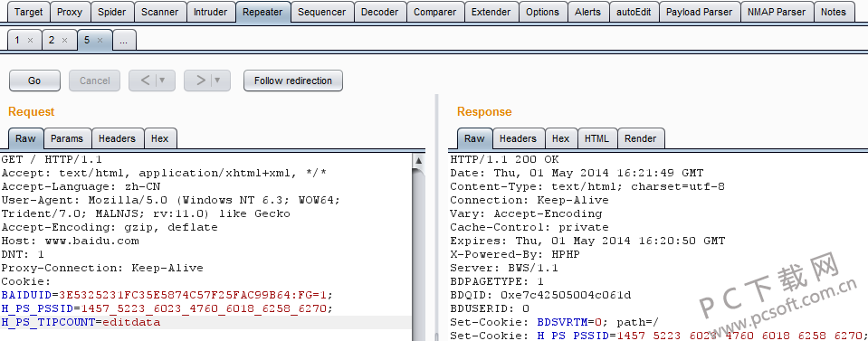868x341 pixels.
Task: Click the Cancel button
Action: [95, 81]
